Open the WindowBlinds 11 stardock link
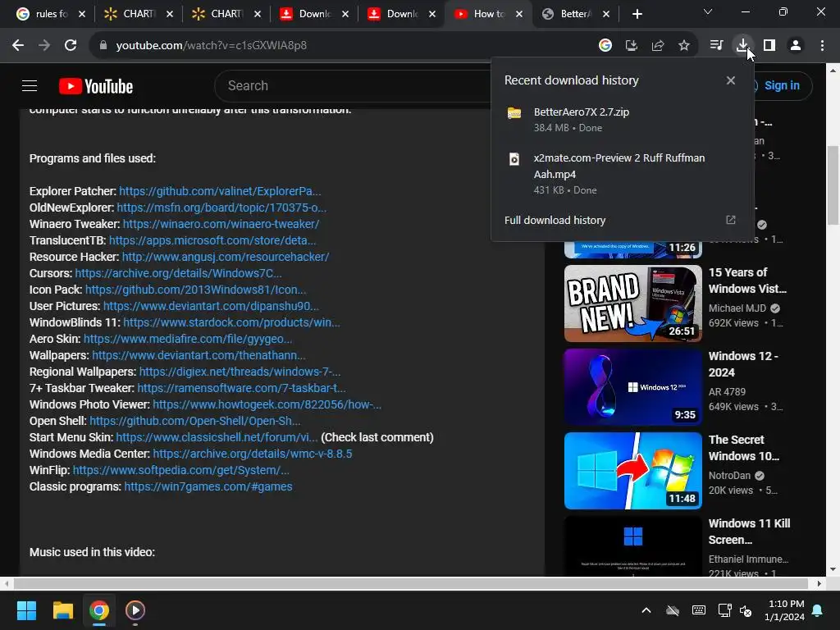This screenshot has height=630, width=840. (231, 322)
